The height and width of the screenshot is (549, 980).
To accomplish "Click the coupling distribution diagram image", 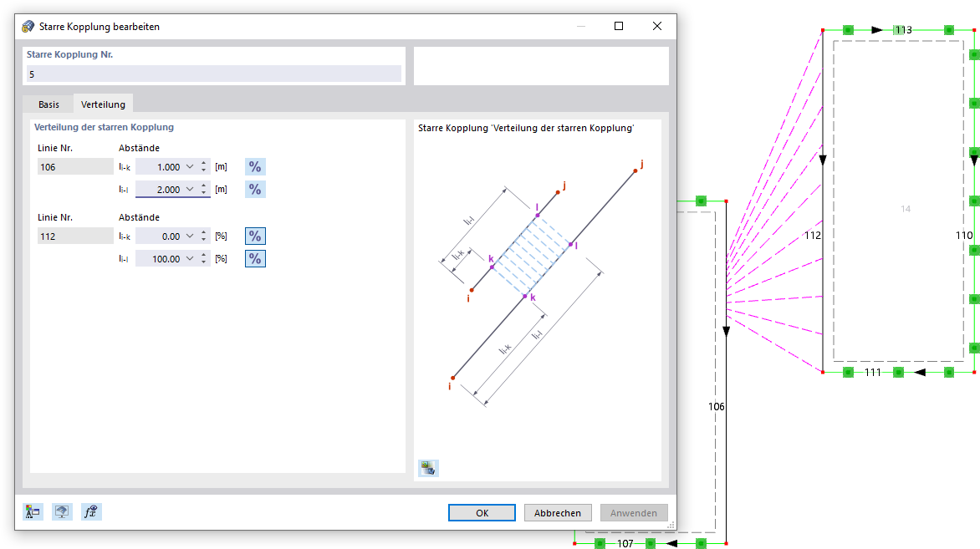I will [x=543, y=284].
